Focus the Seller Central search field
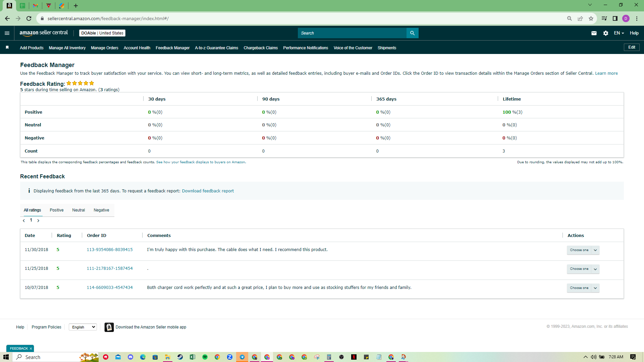Screen dimensions: 644x362 pos(352,33)
